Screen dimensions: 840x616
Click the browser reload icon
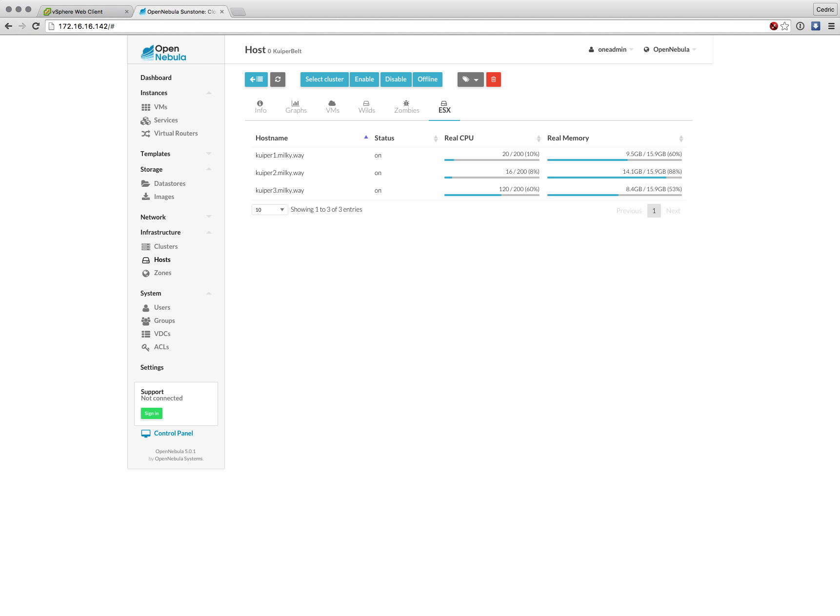tap(36, 26)
